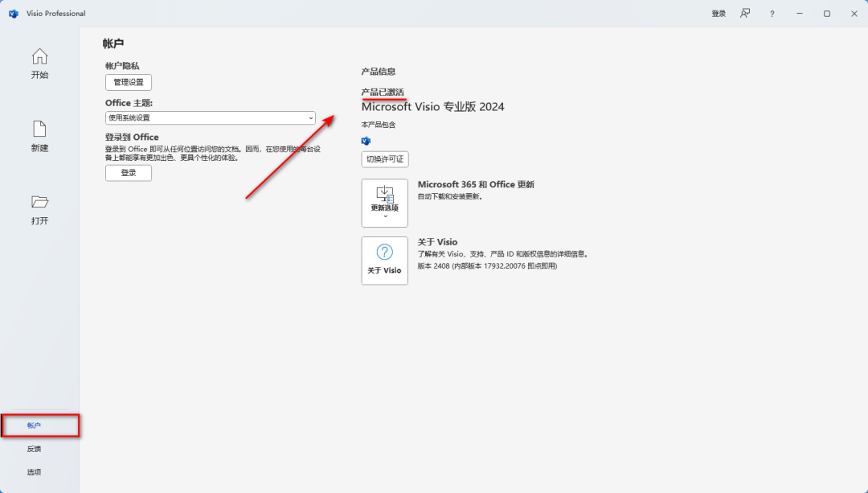The image size is (868, 493).
Task: Switch to the 帐户 (Account) tab
Action: (33, 425)
